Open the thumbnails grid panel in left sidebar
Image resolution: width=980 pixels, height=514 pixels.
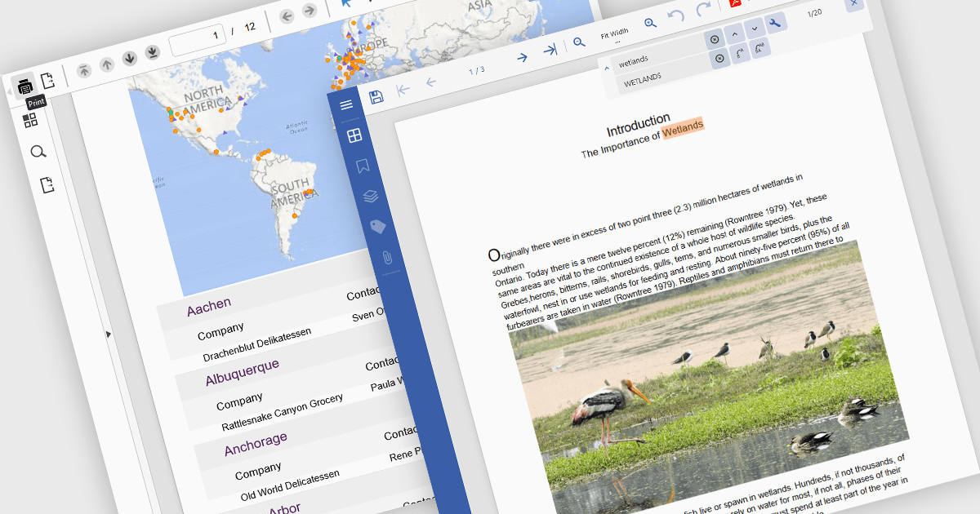(30, 121)
